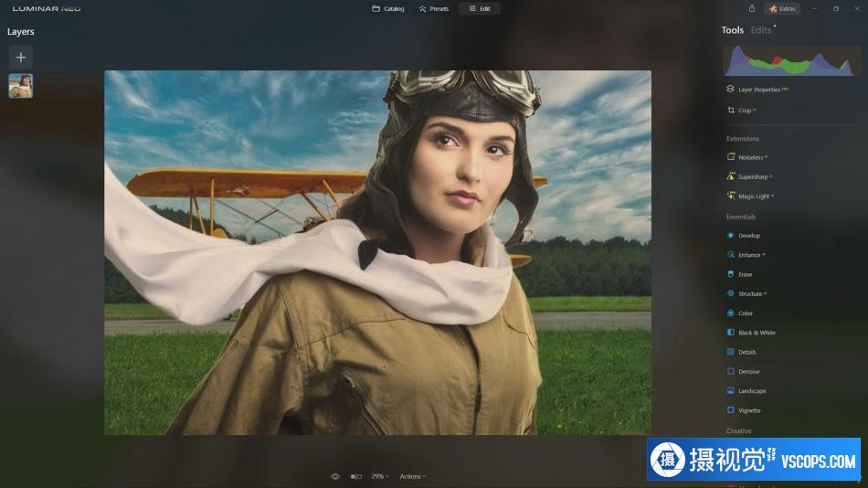This screenshot has height=488, width=868.
Task: Open the Magic Light extension icon
Action: tap(731, 196)
